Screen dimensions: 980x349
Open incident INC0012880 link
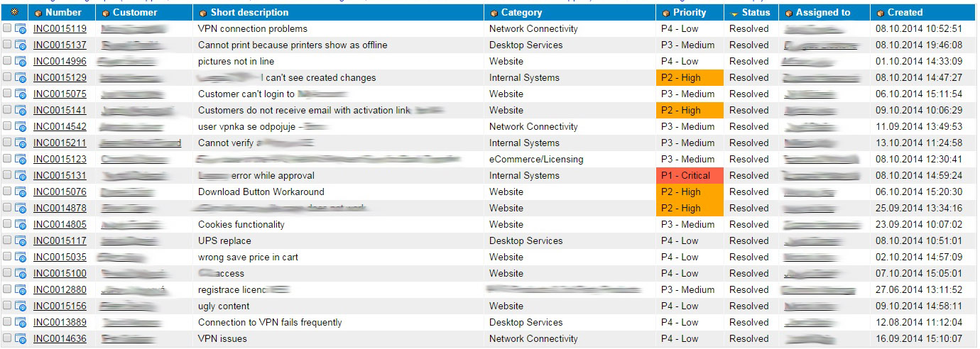point(60,290)
